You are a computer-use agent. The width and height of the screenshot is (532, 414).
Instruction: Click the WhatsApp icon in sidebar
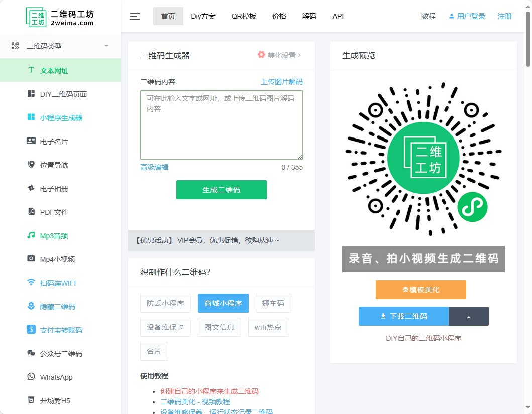coord(31,377)
